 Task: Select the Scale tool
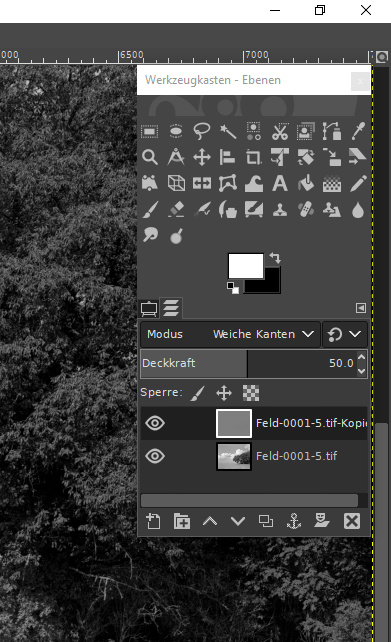[x=332, y=157]
